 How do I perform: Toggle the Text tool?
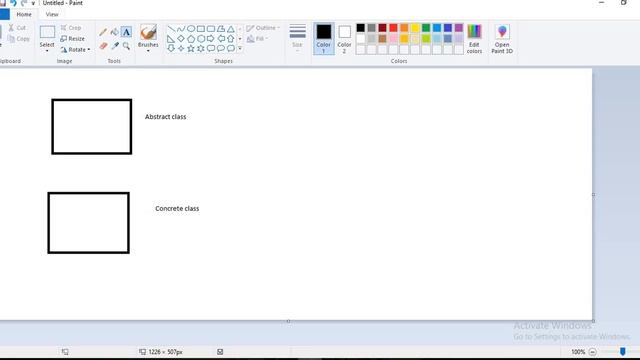pyautogui.click(x=127, y=32)
